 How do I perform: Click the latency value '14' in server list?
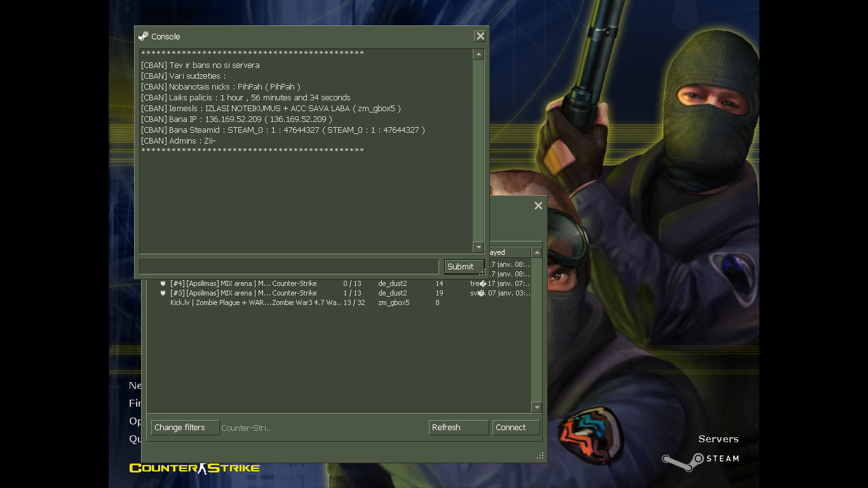click(x=439, y=283)
